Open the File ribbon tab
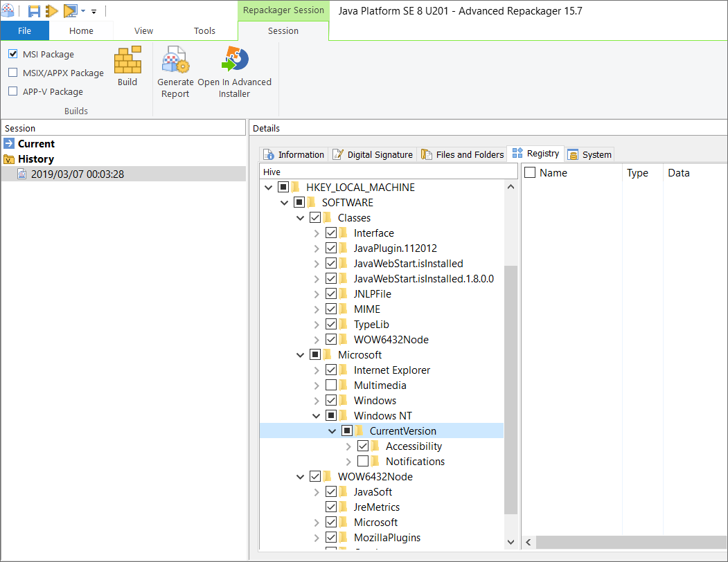This screenshot has width=728, height=562. [25, 30]
